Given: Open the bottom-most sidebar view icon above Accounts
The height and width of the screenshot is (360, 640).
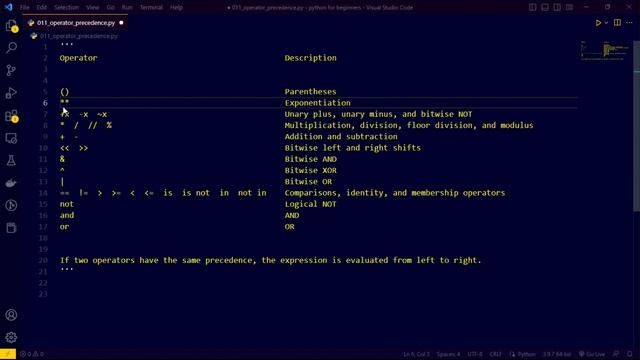Looking at the screenshot, I should [x=11, y=228].
